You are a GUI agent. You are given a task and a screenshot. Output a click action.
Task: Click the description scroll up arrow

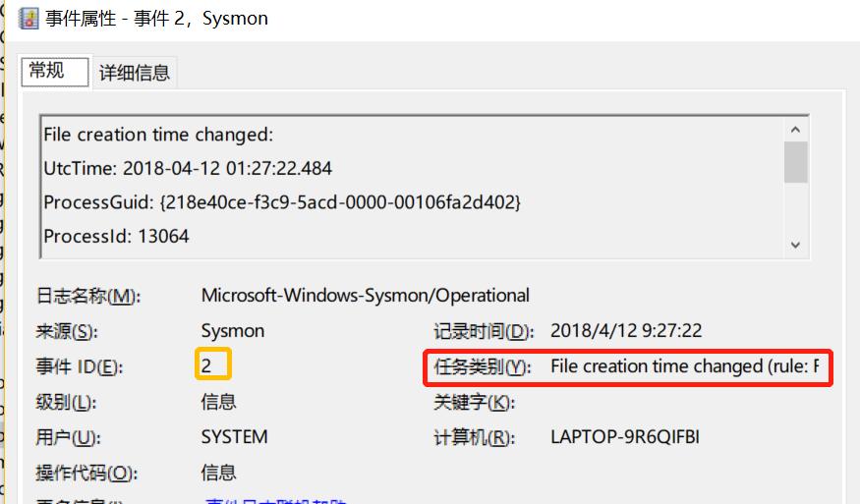pos(795,130)
